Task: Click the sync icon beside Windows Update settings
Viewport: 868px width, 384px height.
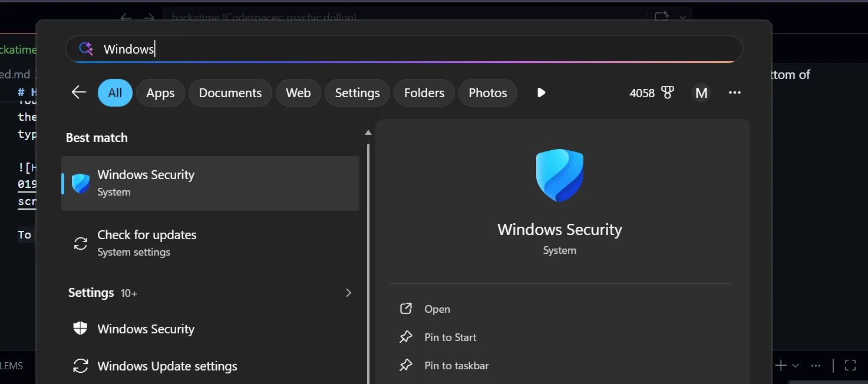Action: tap(81, 366)
